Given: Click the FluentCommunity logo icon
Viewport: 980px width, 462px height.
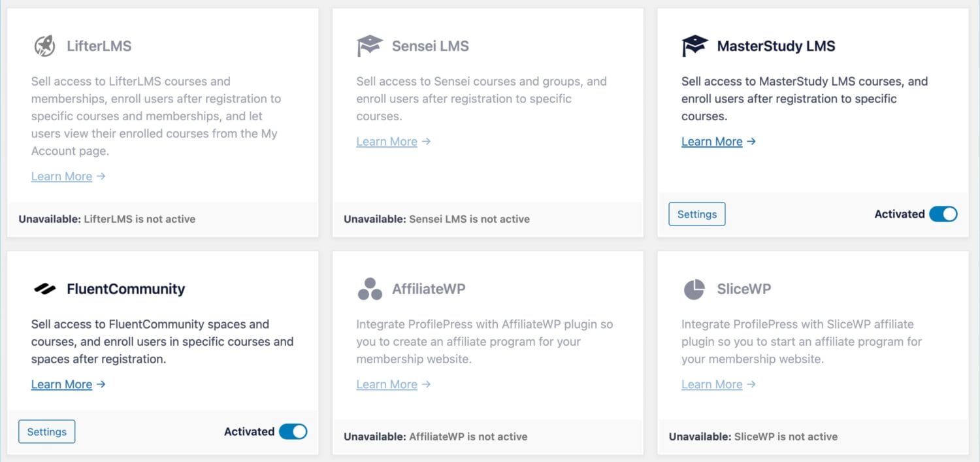Looking at the screenshot, I should tap(44, 289).
